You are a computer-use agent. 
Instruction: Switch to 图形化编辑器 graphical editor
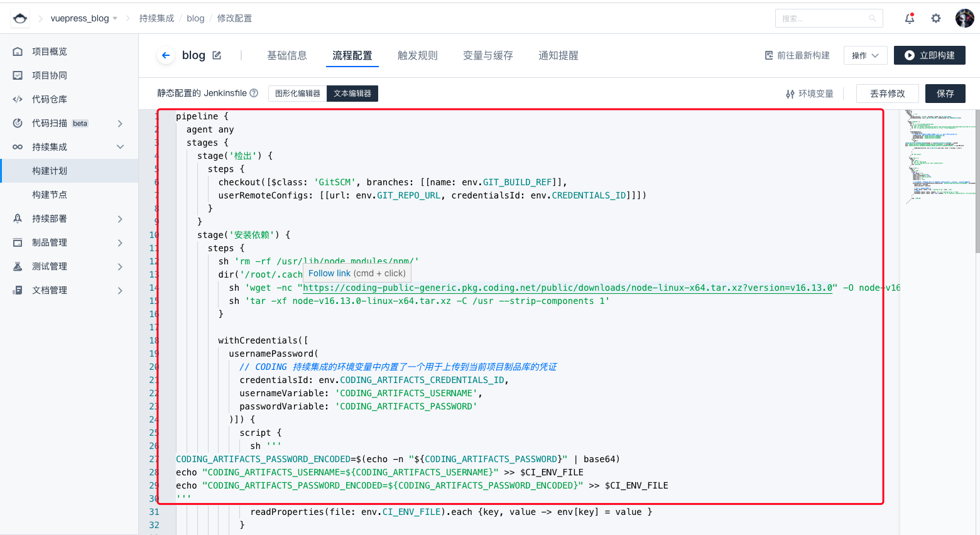[298, 94]
